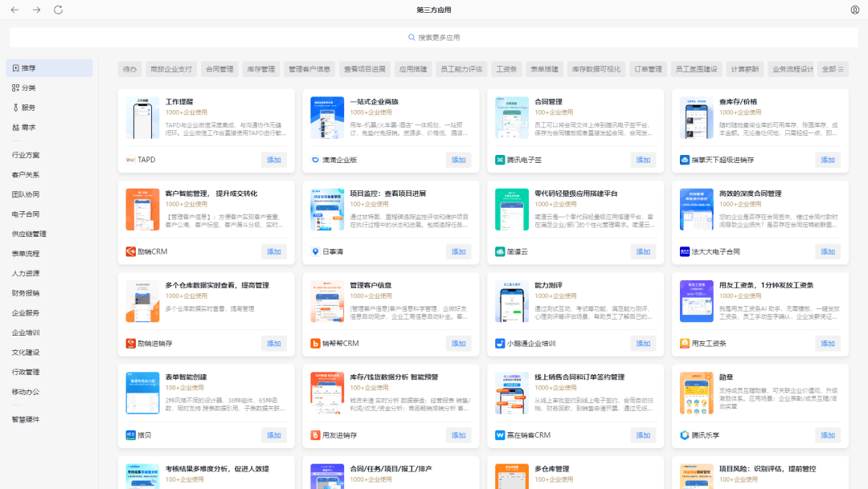Click the magnifier icon in the search bar
Image resolution: width=868 pixels, height=489 pixels.
pos(411,38)
